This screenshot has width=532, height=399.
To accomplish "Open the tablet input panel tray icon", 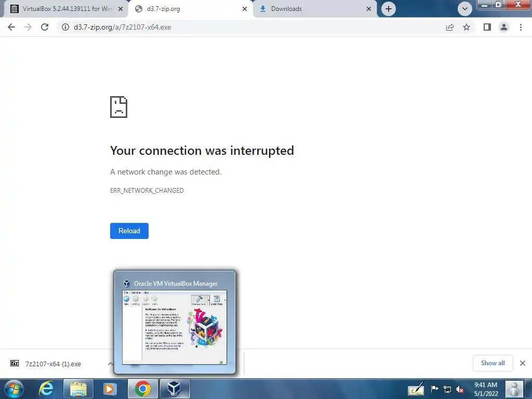I will [416, 389].
